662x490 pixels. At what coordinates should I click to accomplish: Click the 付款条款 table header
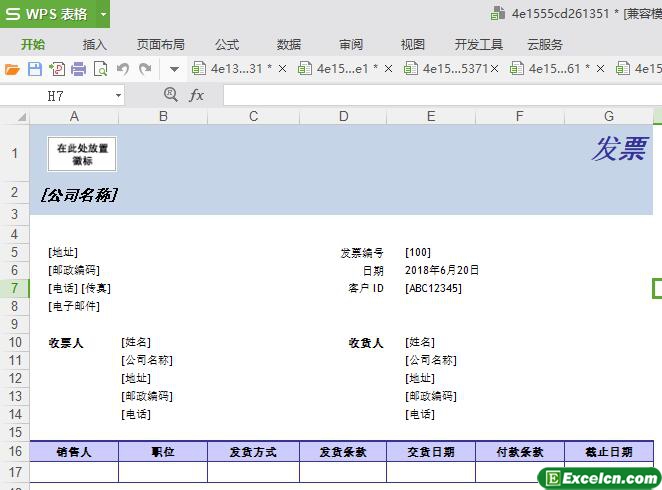click(x=520, y=452)
